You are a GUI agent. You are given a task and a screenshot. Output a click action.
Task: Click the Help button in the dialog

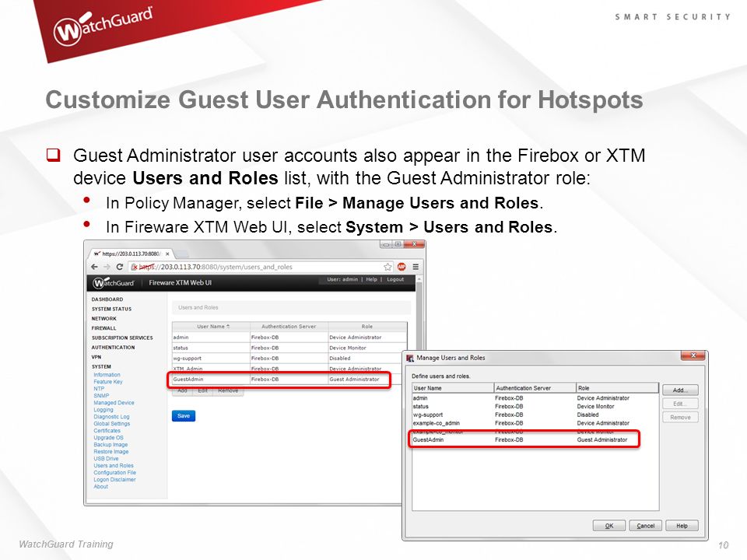coord(682,526)
